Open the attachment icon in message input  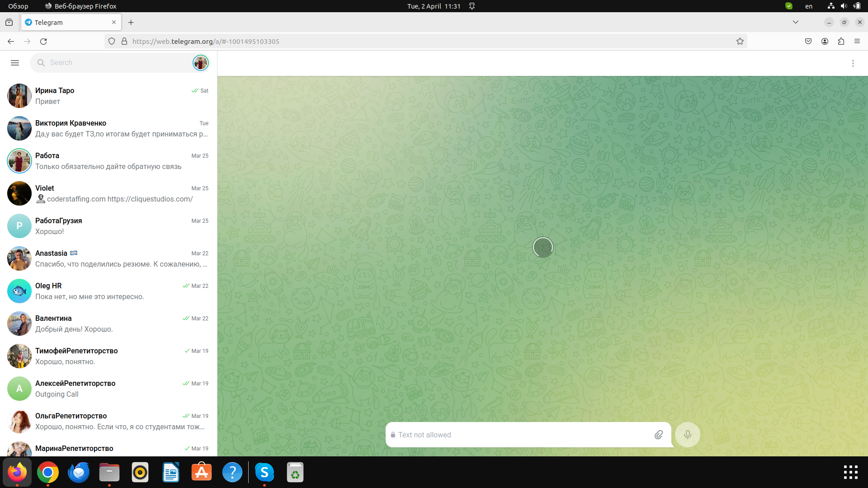(658, 434)
